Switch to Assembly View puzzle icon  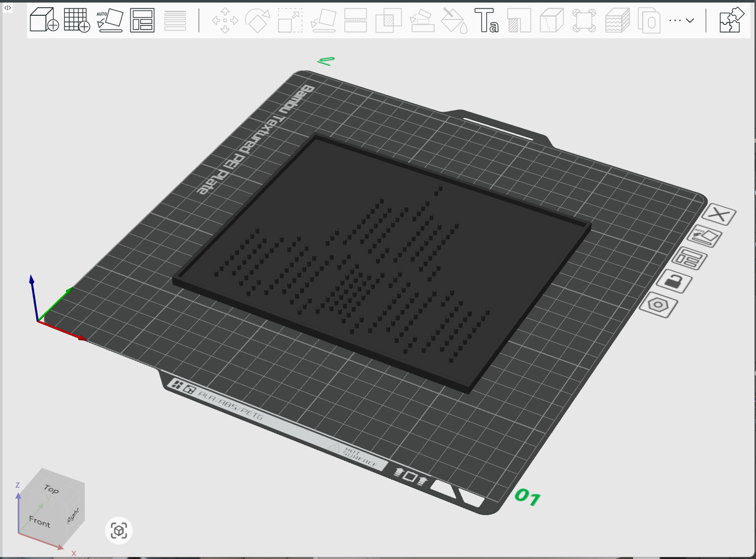tap(732, 20)
